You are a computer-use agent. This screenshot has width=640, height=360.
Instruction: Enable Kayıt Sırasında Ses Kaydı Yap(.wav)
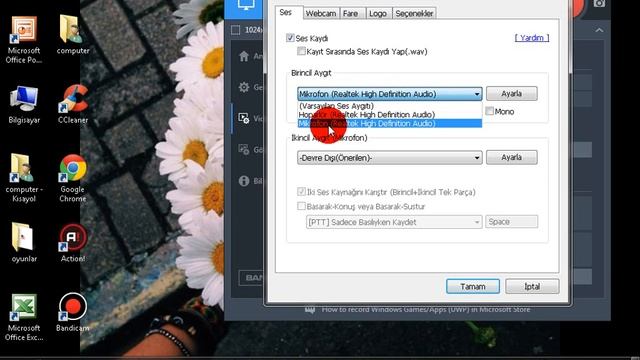click(x=301, y=51)
